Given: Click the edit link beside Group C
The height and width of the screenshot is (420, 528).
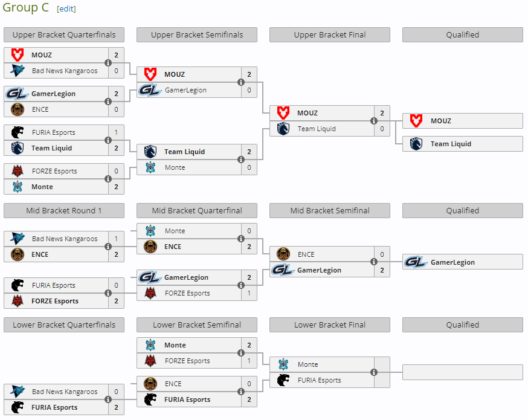Looking at the screenshot, I should point(66,9).
